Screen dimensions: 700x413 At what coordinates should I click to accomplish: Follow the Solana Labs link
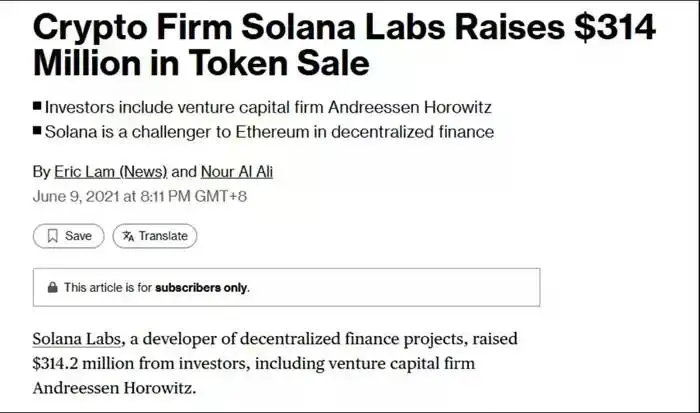[77, 339]
